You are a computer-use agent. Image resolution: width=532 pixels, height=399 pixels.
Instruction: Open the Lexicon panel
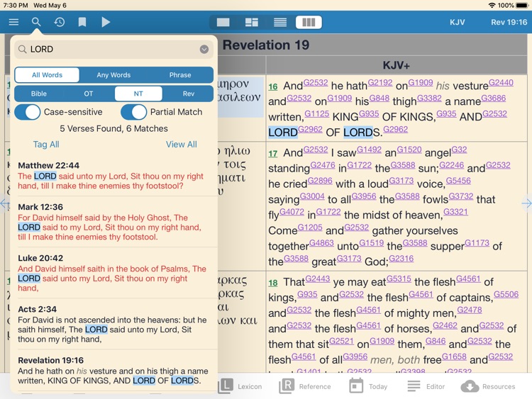click(x=240, y=386)
